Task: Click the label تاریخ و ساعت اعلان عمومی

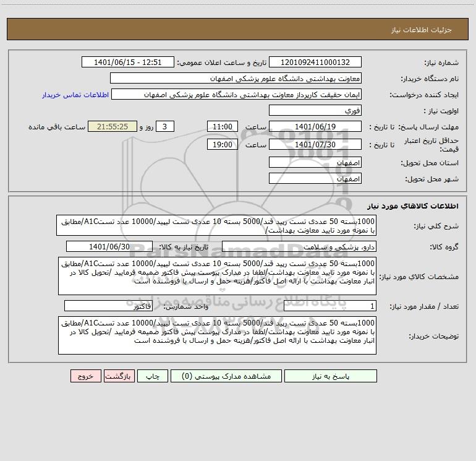Action: click(222, 63)
